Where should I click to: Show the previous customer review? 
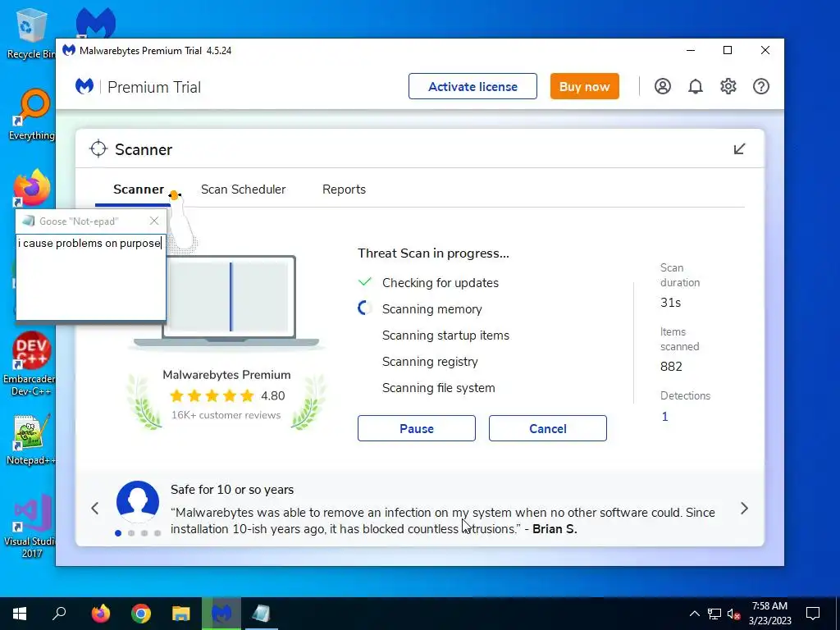pyautogui.click(x=95, y=509)
